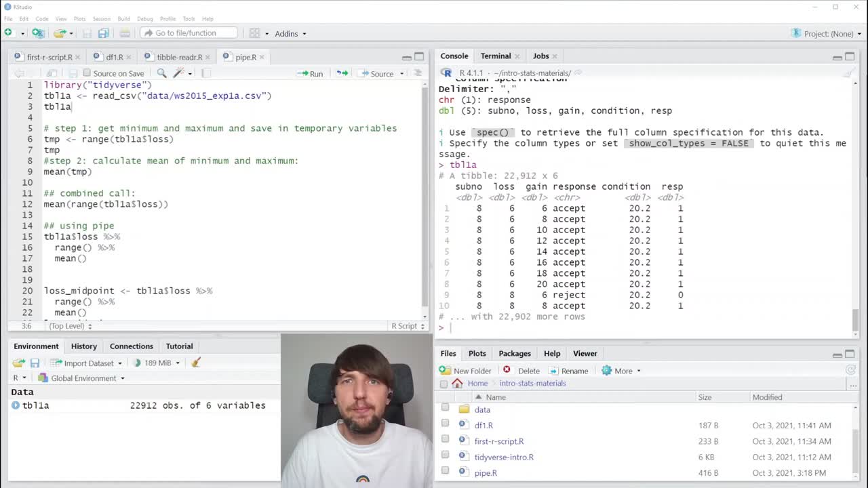Open the magic wand code tools menu
Screen dimensions: 868x488
pos(178,73)
